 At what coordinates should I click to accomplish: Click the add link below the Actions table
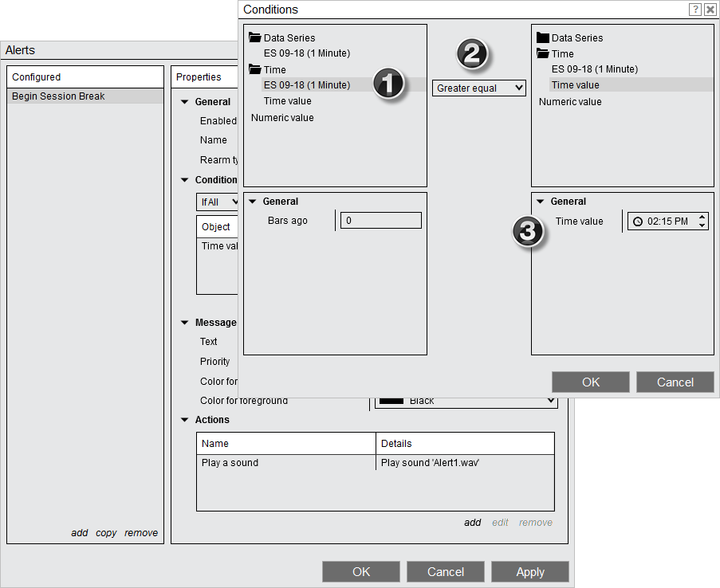pyautogui.click(x=472, y=522)
